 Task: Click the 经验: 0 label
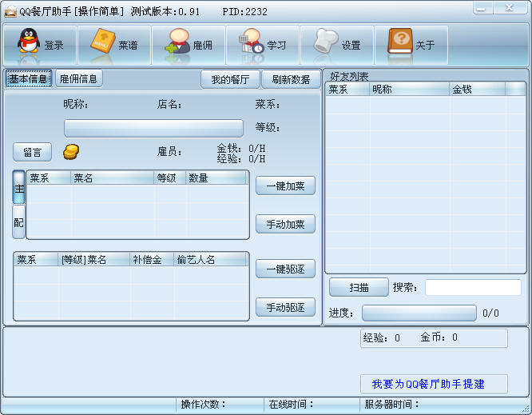[381, 337]
